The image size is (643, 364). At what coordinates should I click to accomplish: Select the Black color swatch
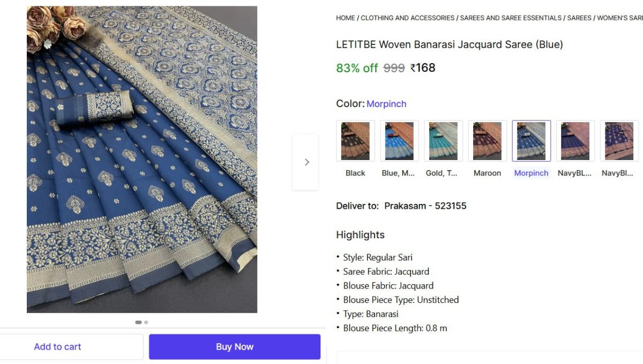355,141
